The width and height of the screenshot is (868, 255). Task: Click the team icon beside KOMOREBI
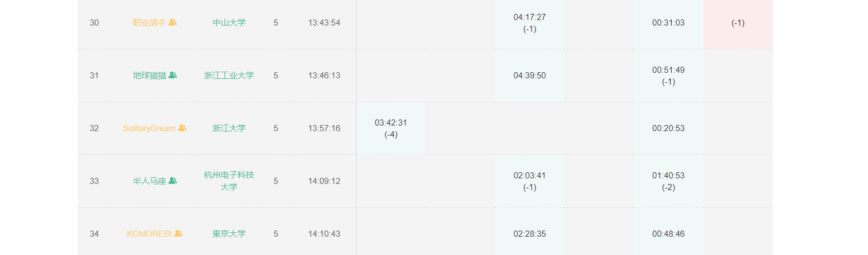pyautogui.click(x=178, y=234)
